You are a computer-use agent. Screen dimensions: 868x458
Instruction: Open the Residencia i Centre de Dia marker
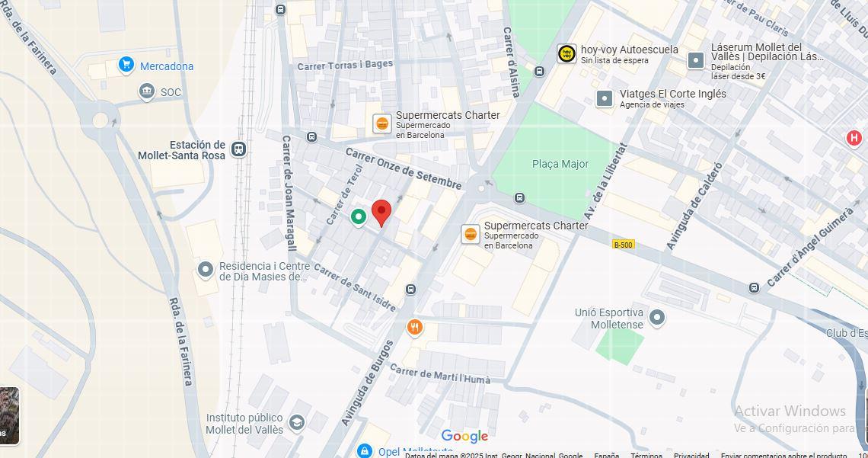206,270
